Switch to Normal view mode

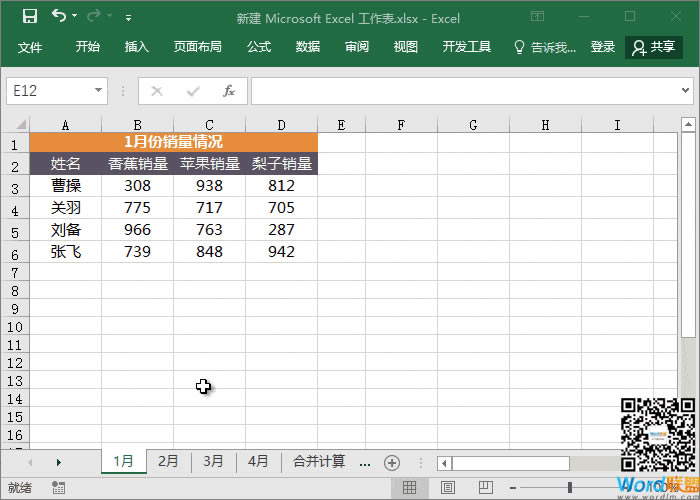[x=409, y=488]
